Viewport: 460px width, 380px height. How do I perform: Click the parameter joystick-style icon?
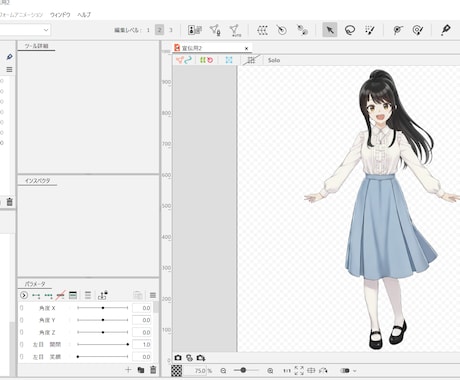[103, 295]
